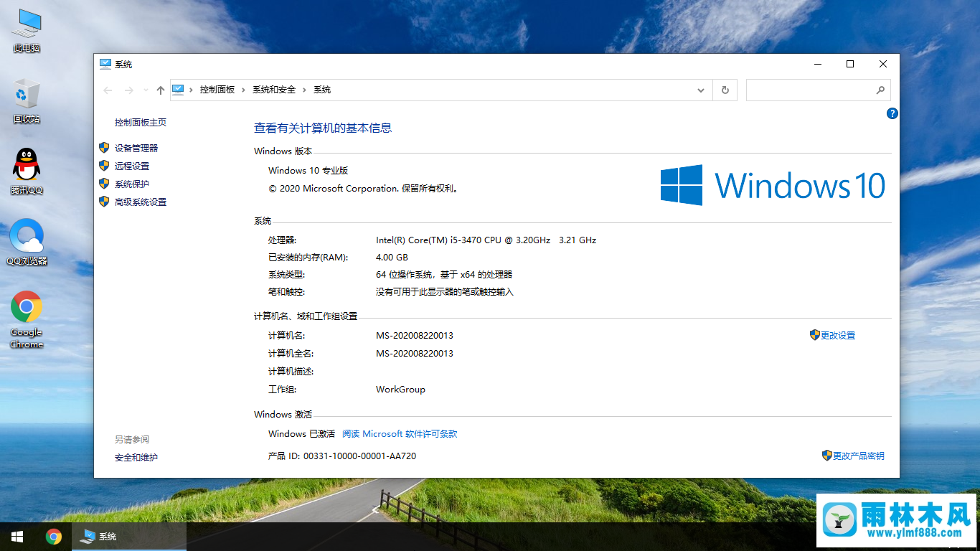Launch Google Chrome desktop shortcut

click(27, 319)
